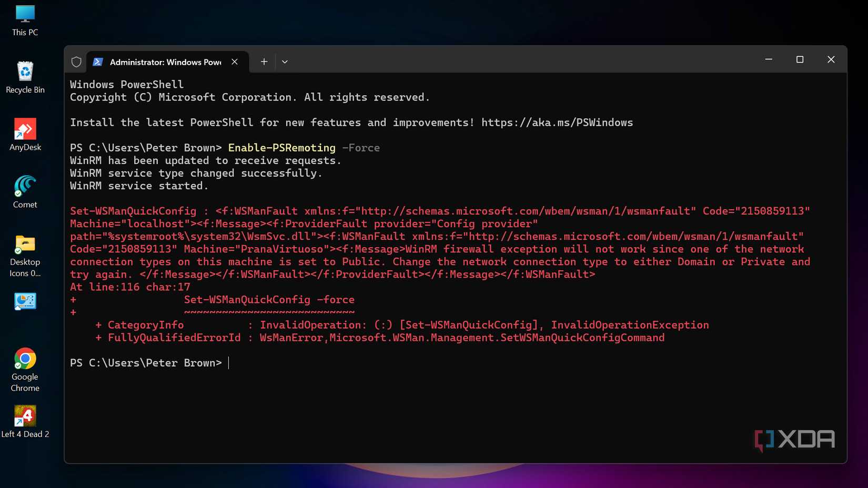
Task: Close the Administrator: Windows PowerShell tab
Action: [235, 62]
